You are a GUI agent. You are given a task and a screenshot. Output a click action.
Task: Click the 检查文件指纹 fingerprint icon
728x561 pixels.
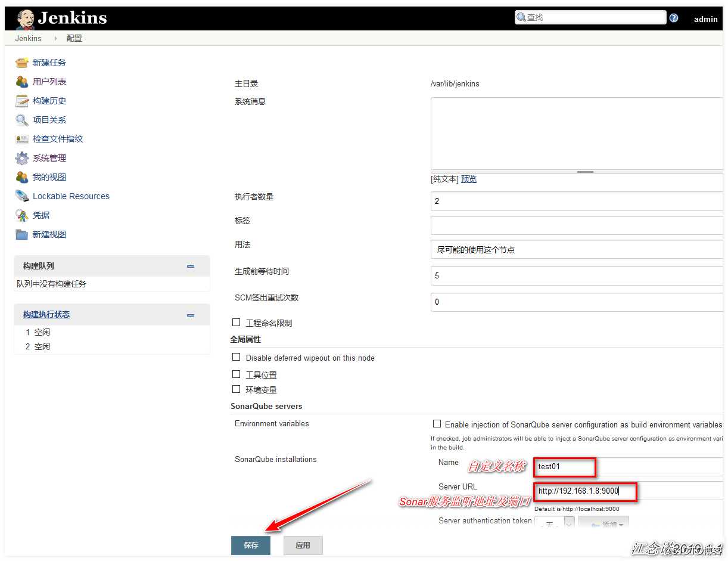click(x=22, y=139)
